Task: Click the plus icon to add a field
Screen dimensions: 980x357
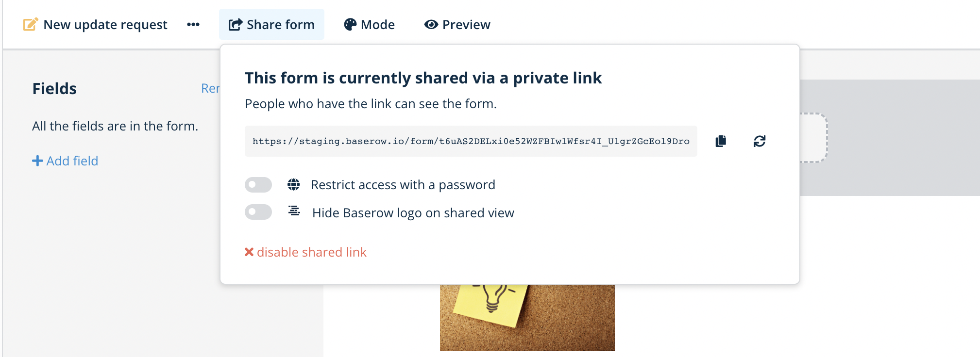Action: click(x=38, y=161)
